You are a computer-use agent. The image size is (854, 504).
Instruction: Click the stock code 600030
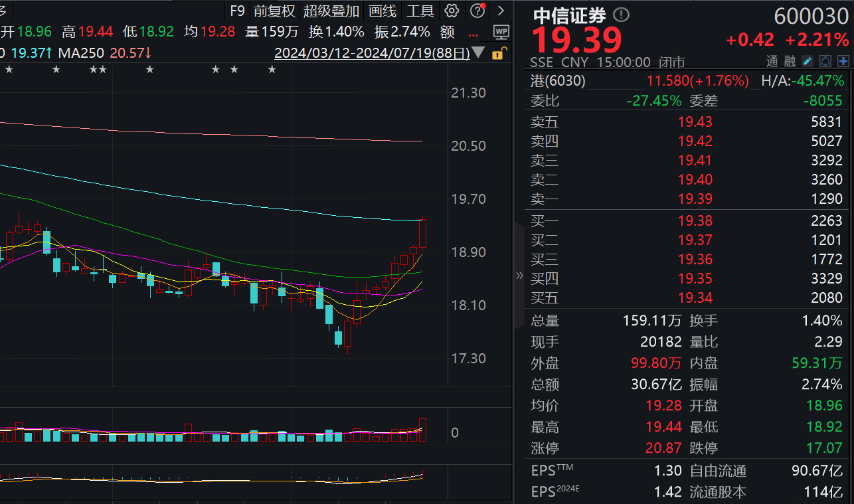[x=811, y=15]
